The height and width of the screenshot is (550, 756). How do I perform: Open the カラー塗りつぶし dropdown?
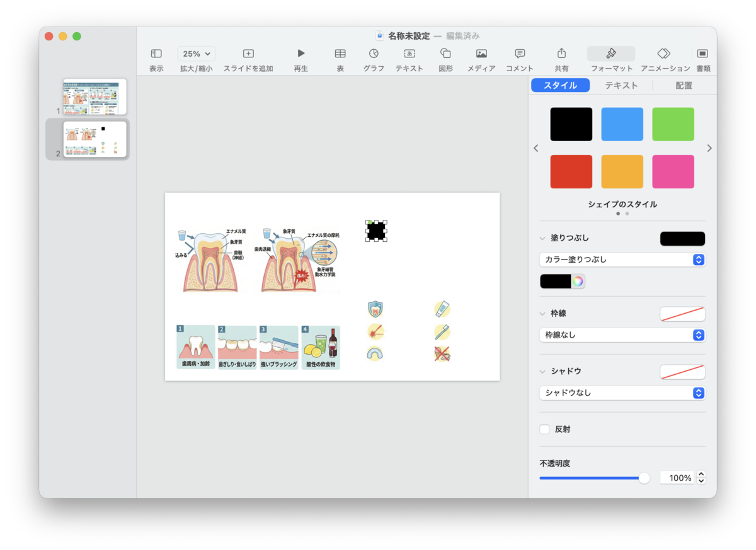pos(622,260)
